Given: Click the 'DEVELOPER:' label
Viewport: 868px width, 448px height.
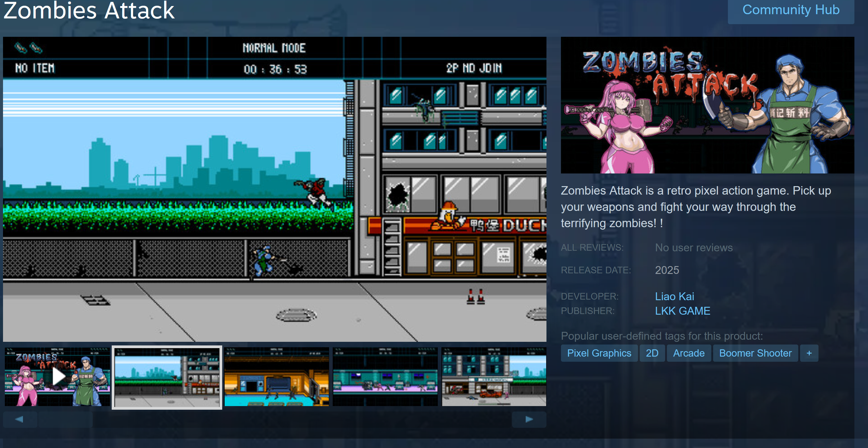Looking at the screenshot, I should pyautogui.click(x=590, y=297).
